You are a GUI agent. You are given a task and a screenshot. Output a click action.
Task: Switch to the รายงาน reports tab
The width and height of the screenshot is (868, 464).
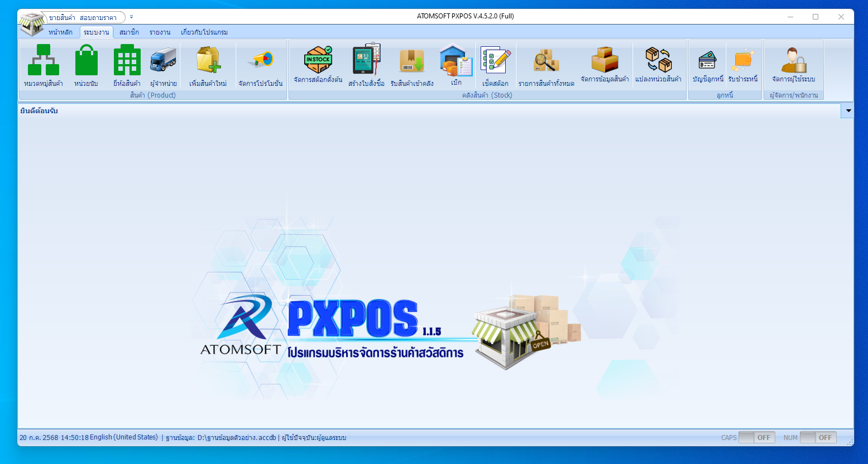[x=160, y=32]
